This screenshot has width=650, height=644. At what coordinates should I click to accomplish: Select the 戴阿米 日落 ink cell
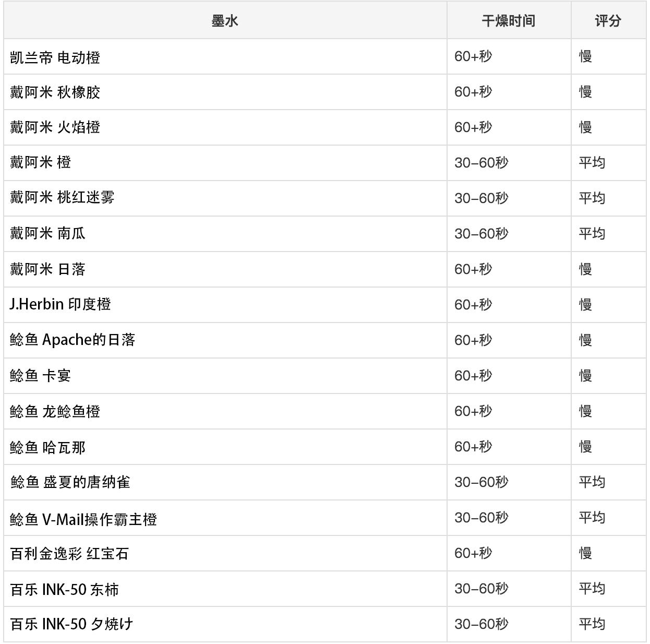(47, 269)
